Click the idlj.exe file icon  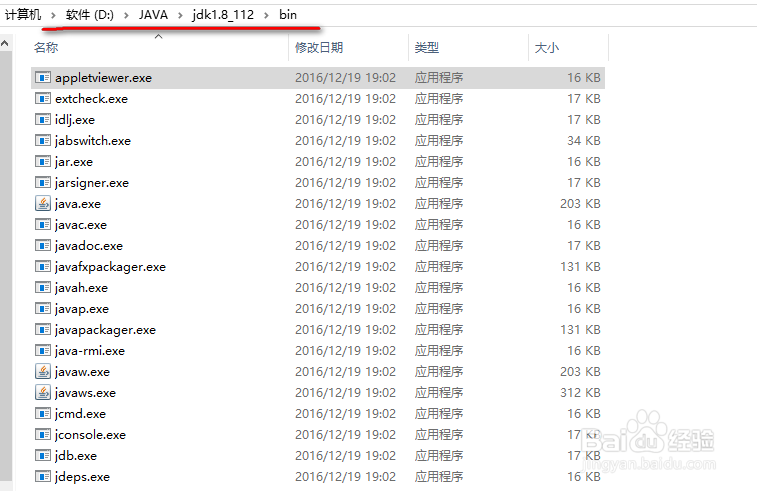pos(43,119)
